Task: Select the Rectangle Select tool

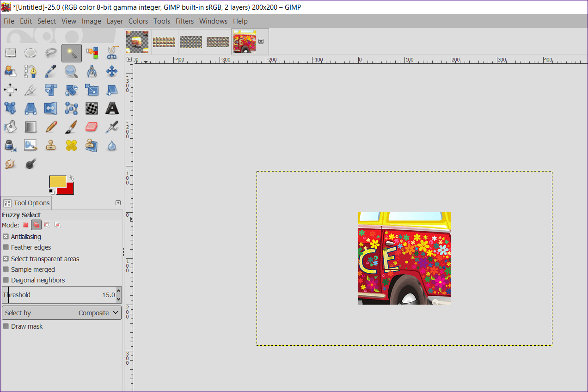Action: 11,53
